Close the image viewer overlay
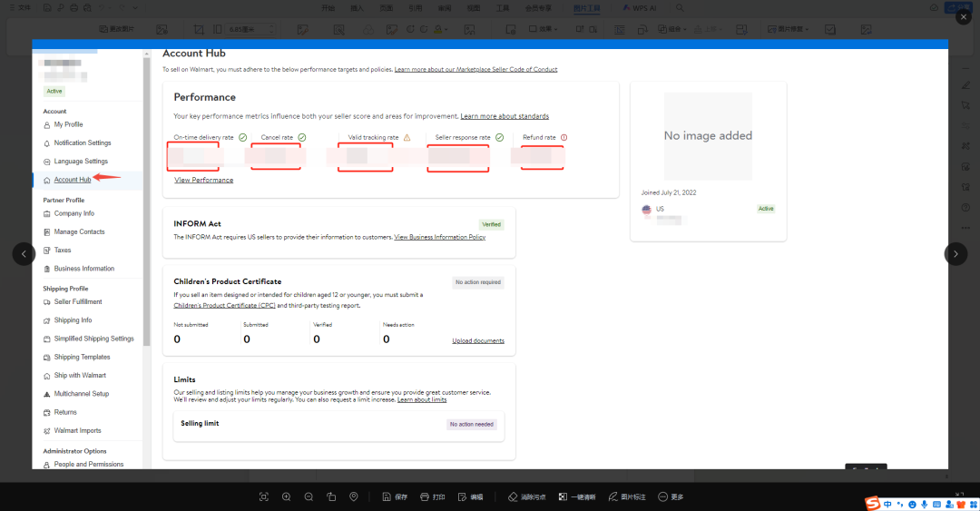 click(x=963, y=17)
